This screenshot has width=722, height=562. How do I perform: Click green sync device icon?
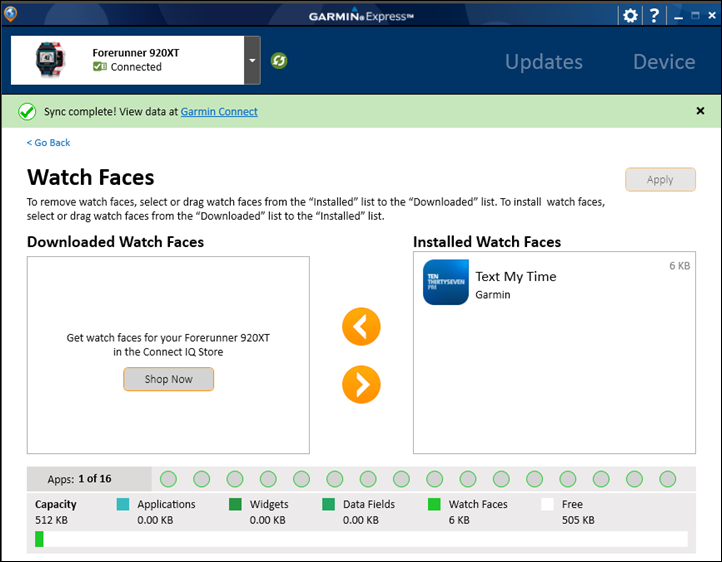(x=279, y=60)
